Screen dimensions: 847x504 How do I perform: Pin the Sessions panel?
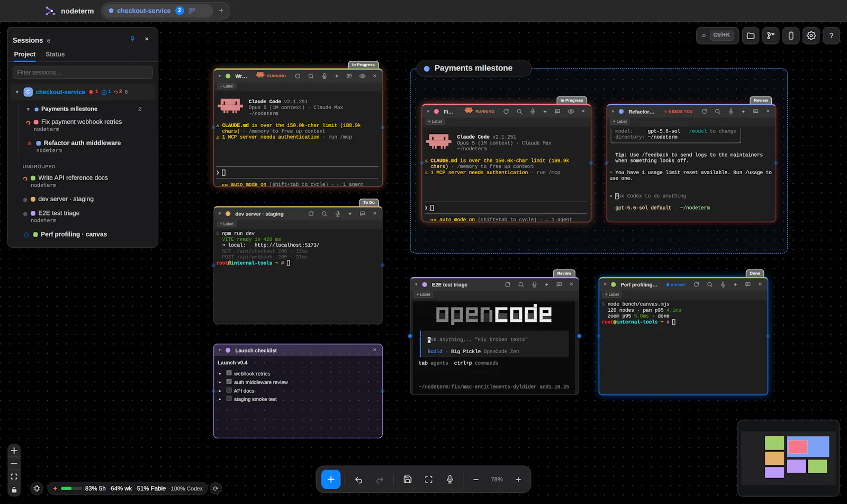(x=132, y=39)
